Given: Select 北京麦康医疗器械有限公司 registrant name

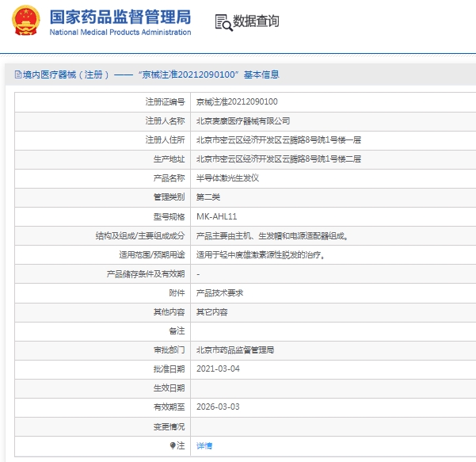Looking at the screenshot, I should [x=243, y=121].
